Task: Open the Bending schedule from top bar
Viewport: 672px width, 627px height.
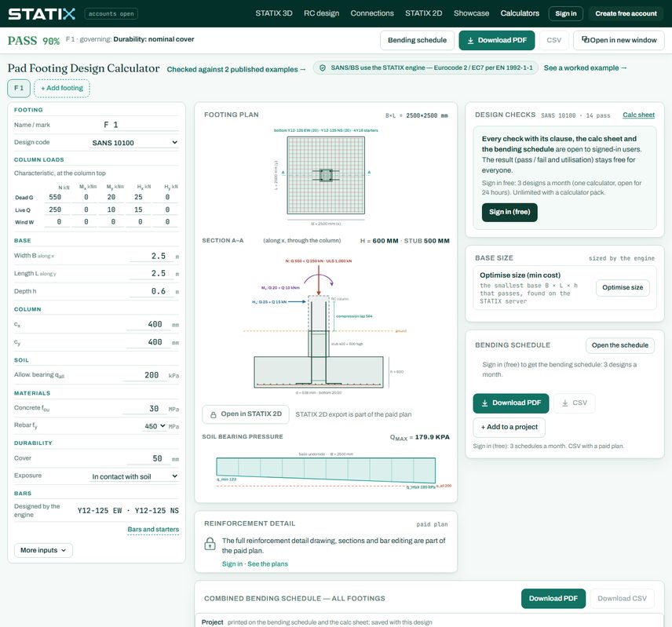Action: [x=417, y=40]
